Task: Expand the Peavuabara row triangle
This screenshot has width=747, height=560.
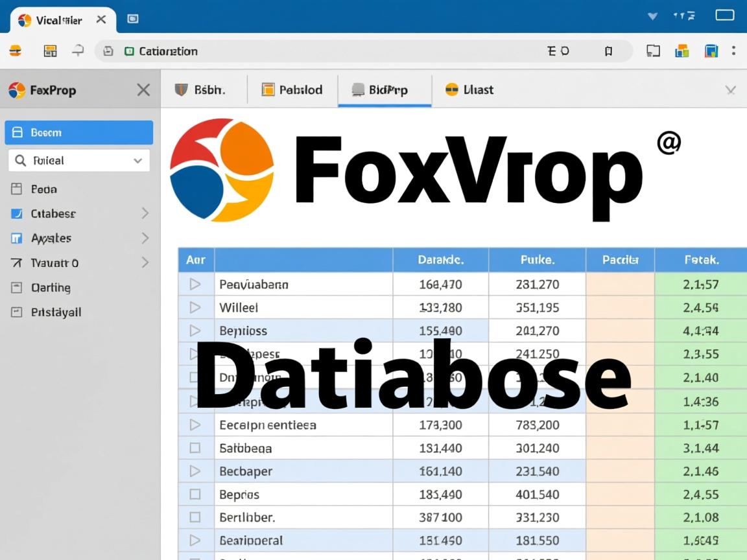Action: 195,284
